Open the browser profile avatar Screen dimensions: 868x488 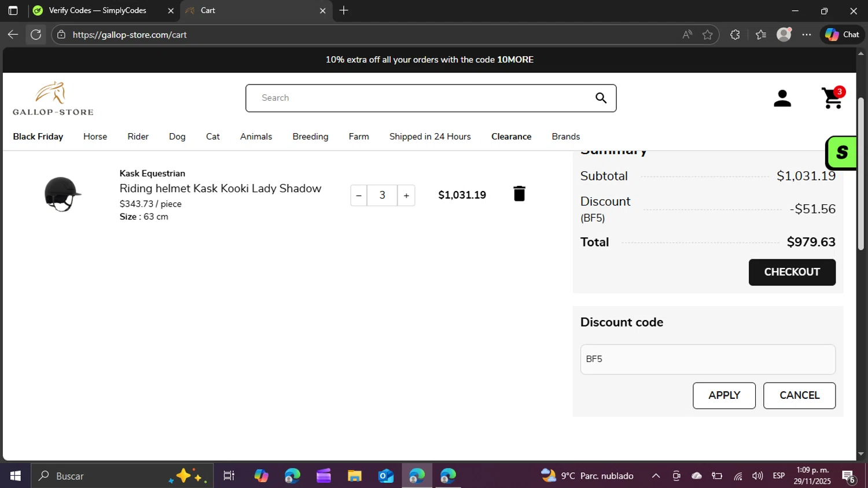(784, 35)
